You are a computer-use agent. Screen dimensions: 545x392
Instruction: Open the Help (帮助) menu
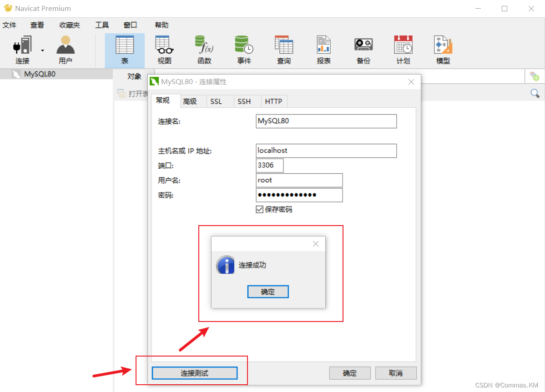point(161,25)
